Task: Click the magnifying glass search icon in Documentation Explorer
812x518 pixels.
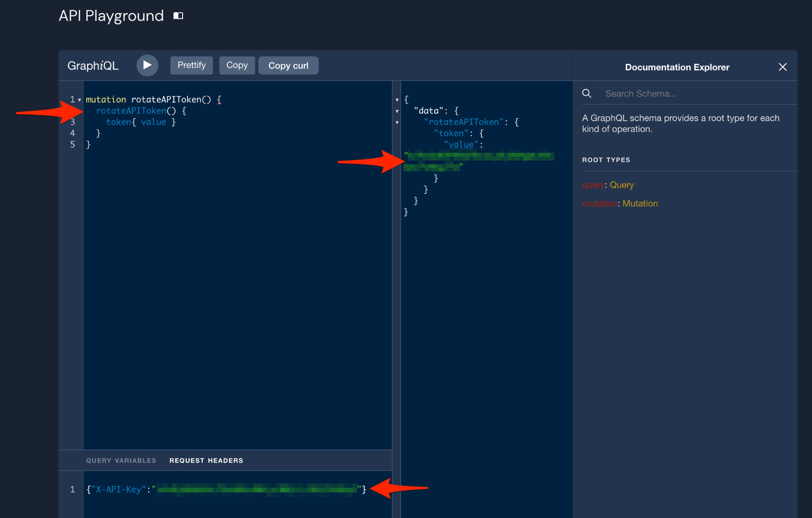Action: click(587, 93)
